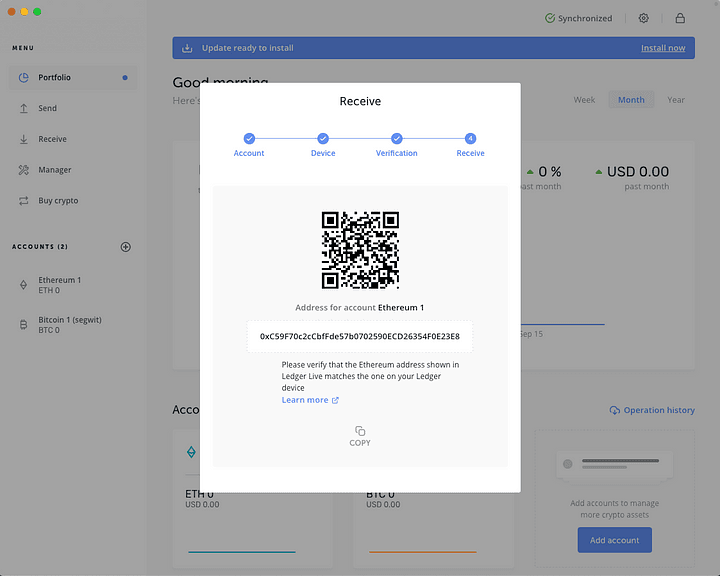This screenshot has height=576, width=720.
Task: Go to the Verification step circle
Action: click(x=397, y=138)
